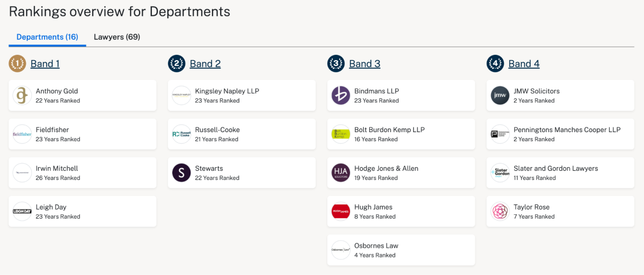Click the Stewarts 'S' logo icon
644x275 pixels.
click(181, 173)
